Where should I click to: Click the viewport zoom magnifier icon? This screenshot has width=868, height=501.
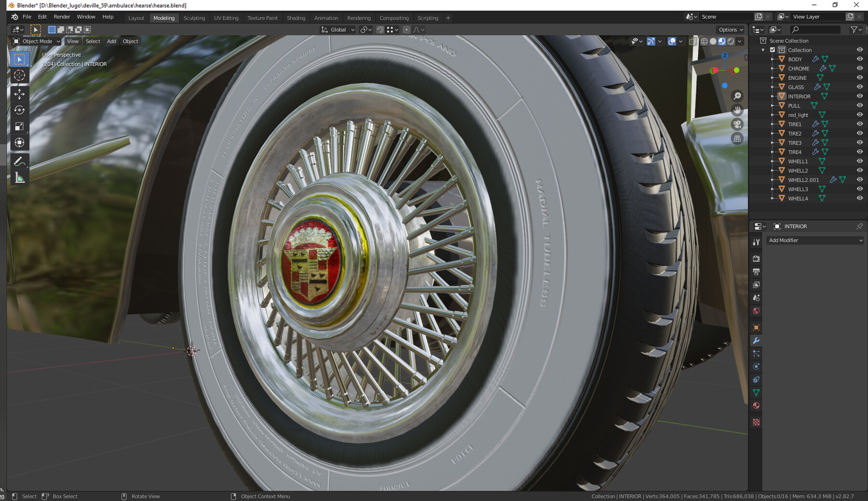[x=737, y=96]
